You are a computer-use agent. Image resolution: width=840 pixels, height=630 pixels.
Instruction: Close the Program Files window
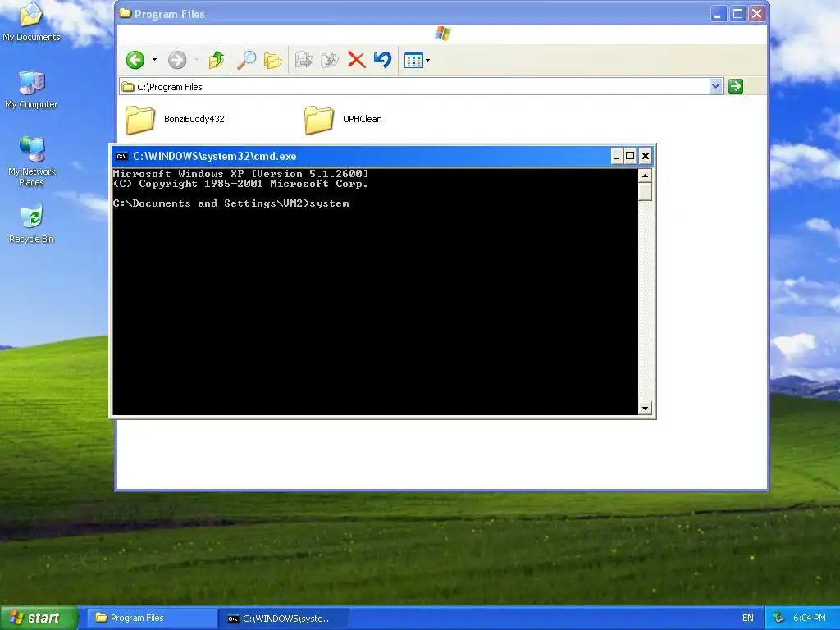click(756, 14)
